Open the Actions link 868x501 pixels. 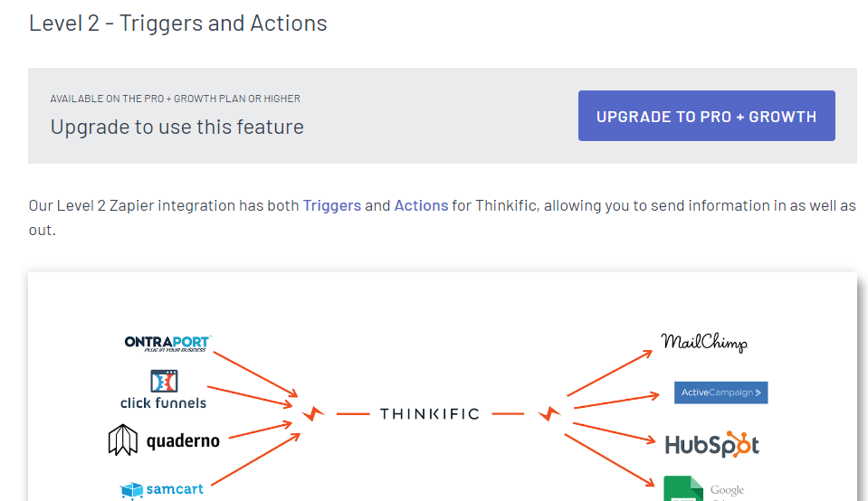[421, 205]
